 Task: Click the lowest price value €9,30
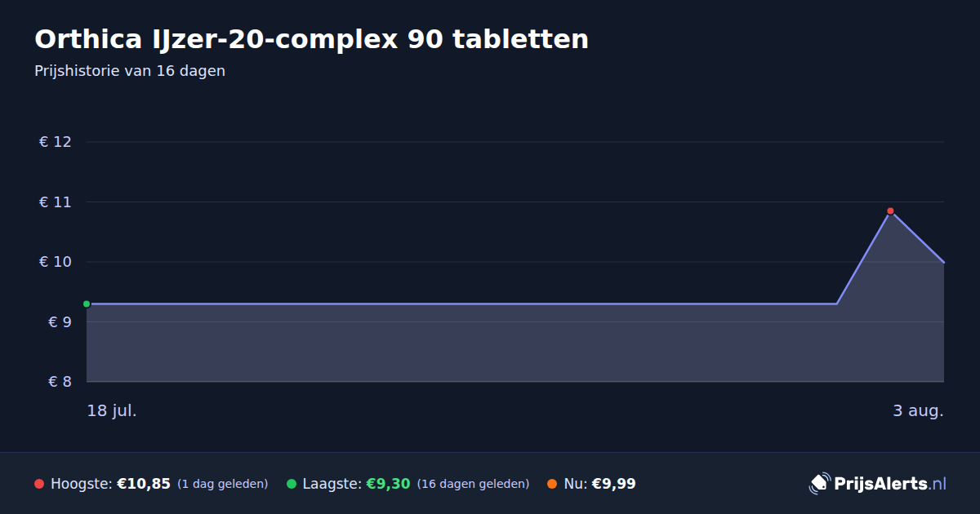pos(388,484)
